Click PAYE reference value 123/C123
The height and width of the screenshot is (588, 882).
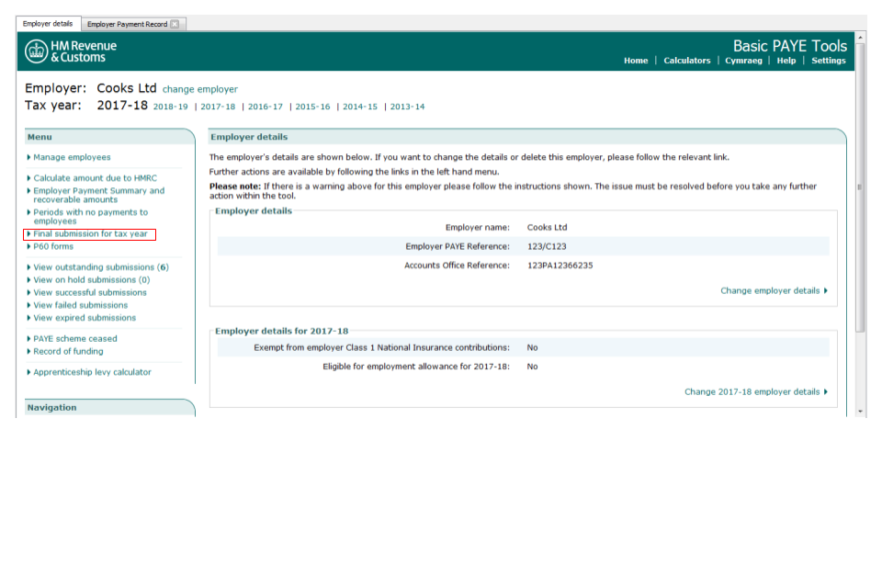click(546, 246)
